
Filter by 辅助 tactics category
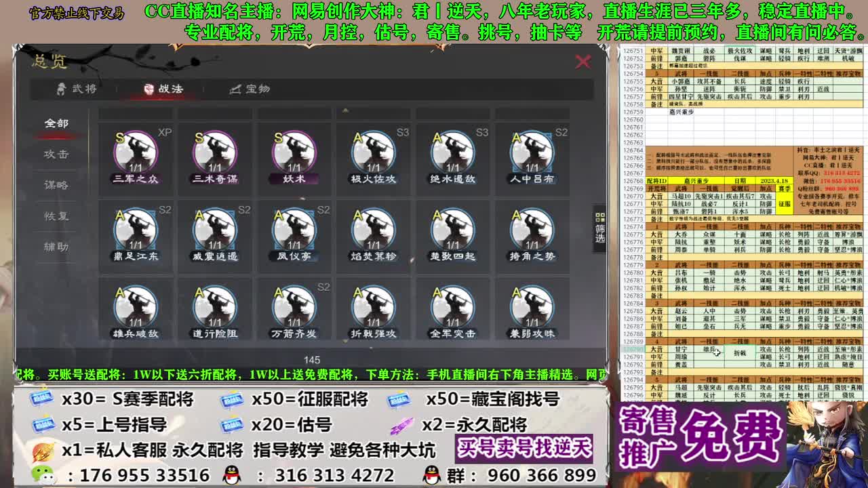click(56, 247)
